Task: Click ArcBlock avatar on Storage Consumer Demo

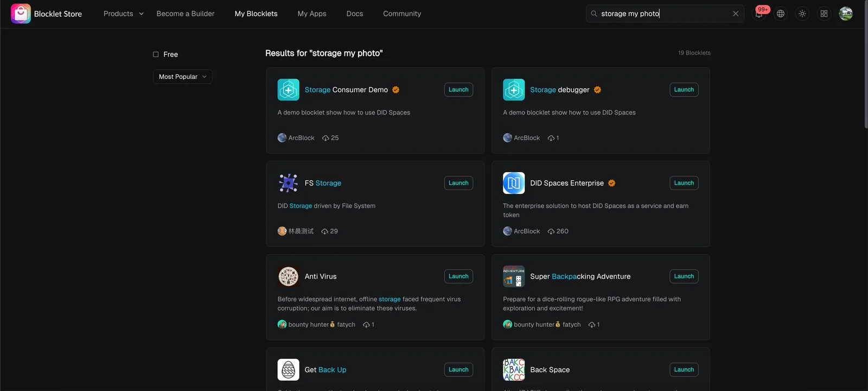Action: pos(282,138)
